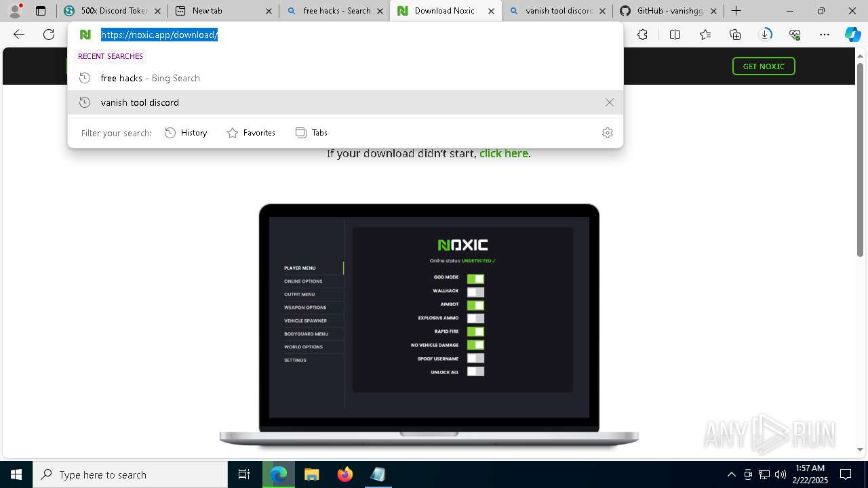Open the tab actions menu icon
This screenshot has width=868, height=488.
tap(41, 11)
